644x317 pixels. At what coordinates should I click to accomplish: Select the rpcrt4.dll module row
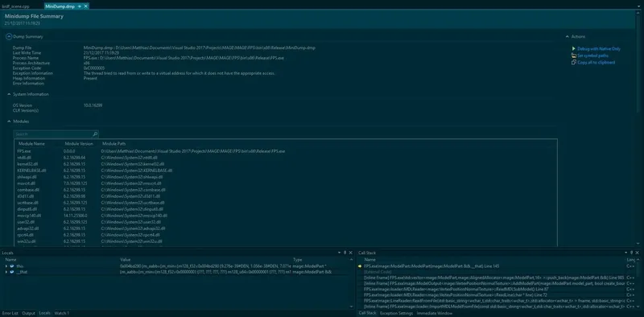tap(286, 235)
